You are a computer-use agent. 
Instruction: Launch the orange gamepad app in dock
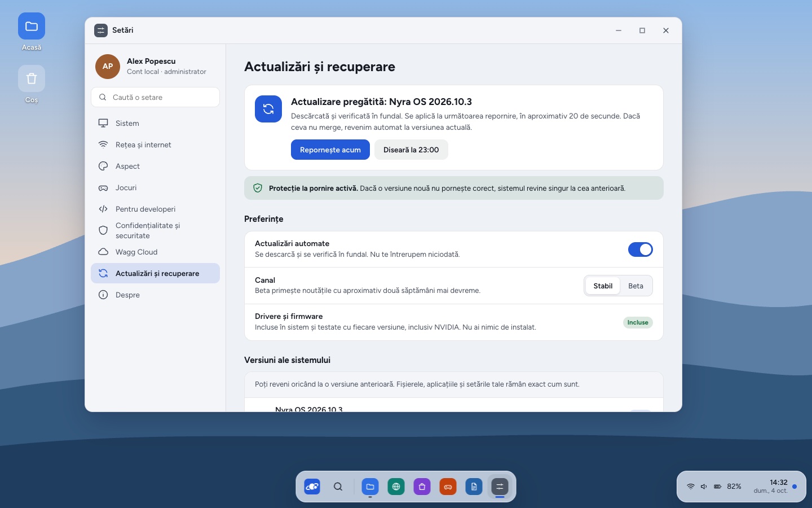click(x=448, y=487)
